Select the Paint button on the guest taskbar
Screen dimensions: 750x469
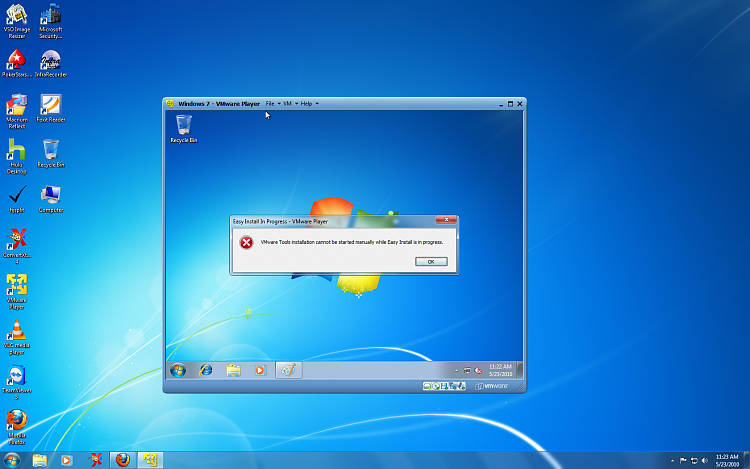click(288, 370)
